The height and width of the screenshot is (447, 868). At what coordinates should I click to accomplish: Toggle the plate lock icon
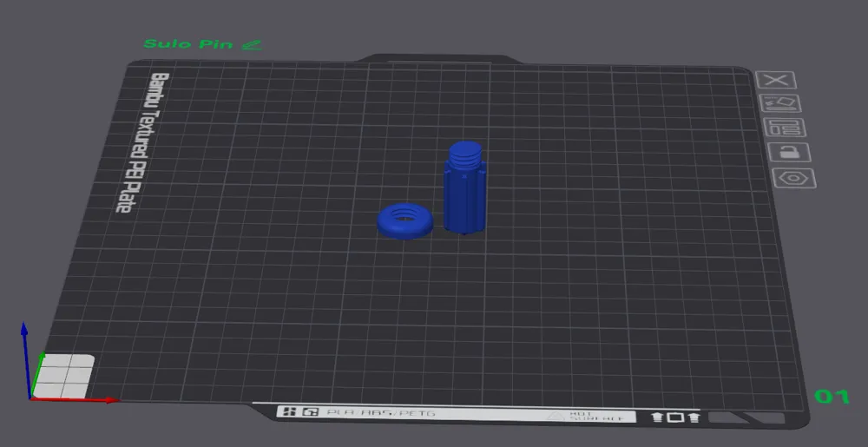[x=789, y=152]
